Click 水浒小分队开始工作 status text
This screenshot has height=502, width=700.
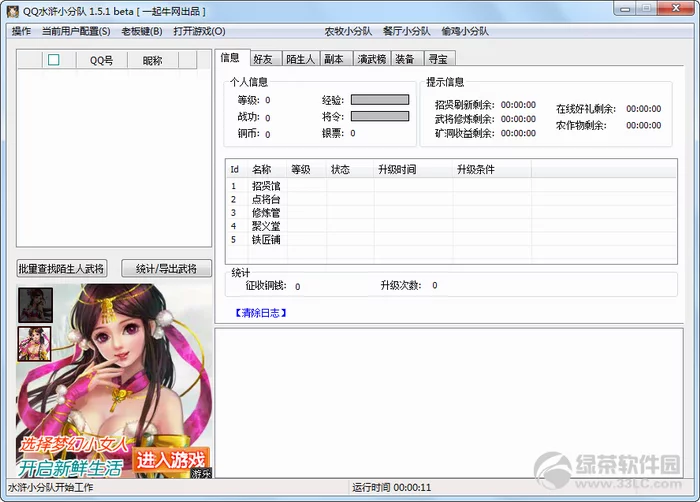tap(50, 487)
